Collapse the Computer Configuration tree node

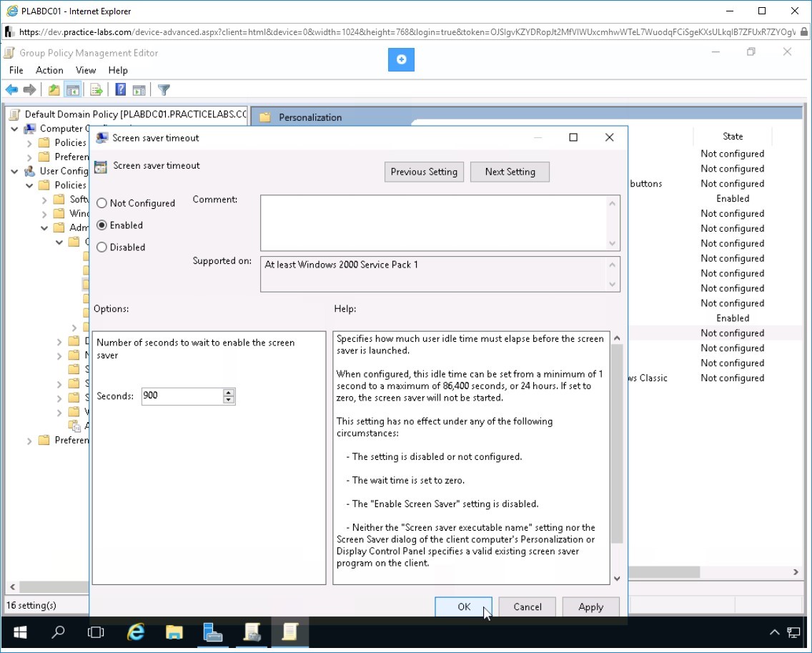[x=14, y=129]
